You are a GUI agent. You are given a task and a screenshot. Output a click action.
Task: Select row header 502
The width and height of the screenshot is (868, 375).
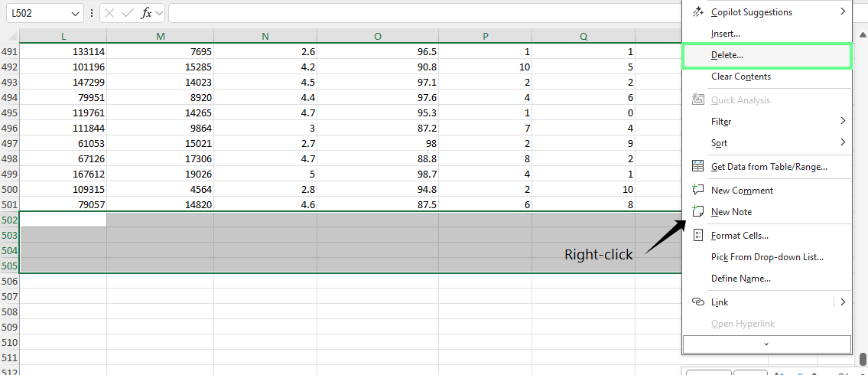(9, 220)
